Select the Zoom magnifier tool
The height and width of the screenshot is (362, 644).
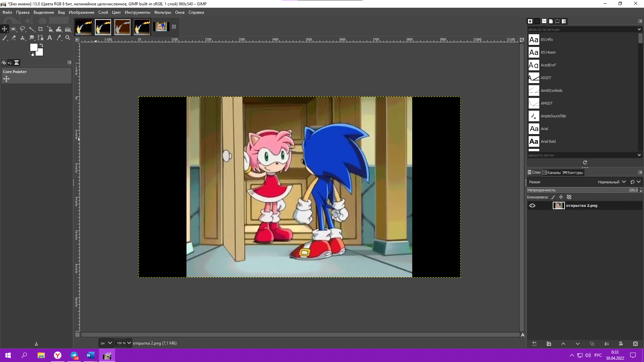68,38
